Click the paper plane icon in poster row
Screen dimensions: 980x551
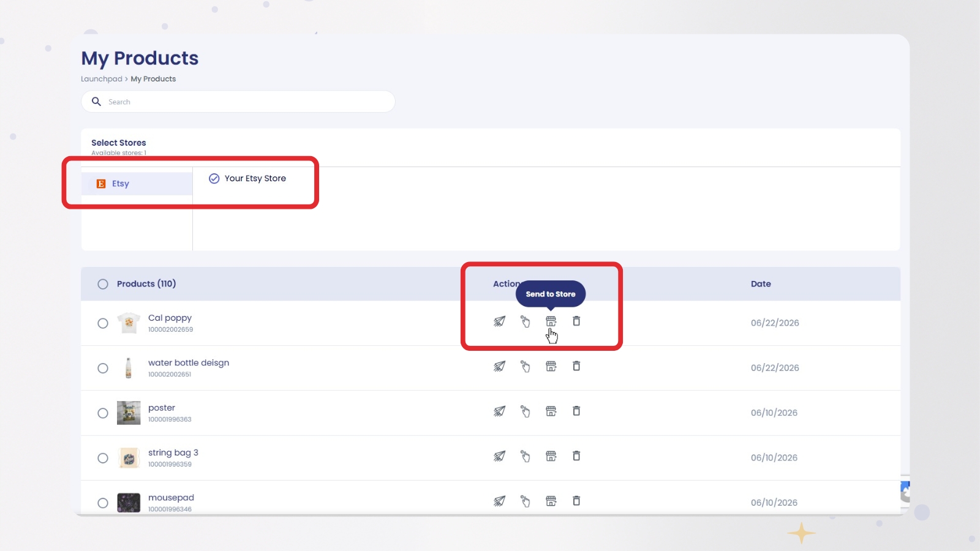[x=500, y=411]
